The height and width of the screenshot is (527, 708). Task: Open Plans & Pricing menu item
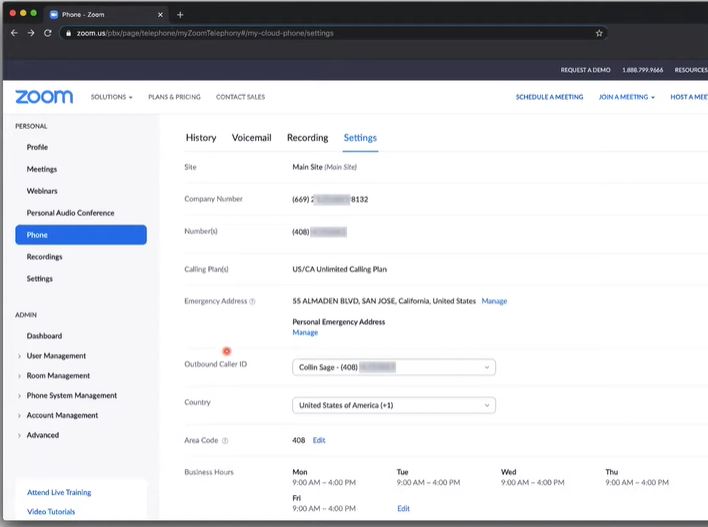174,97
